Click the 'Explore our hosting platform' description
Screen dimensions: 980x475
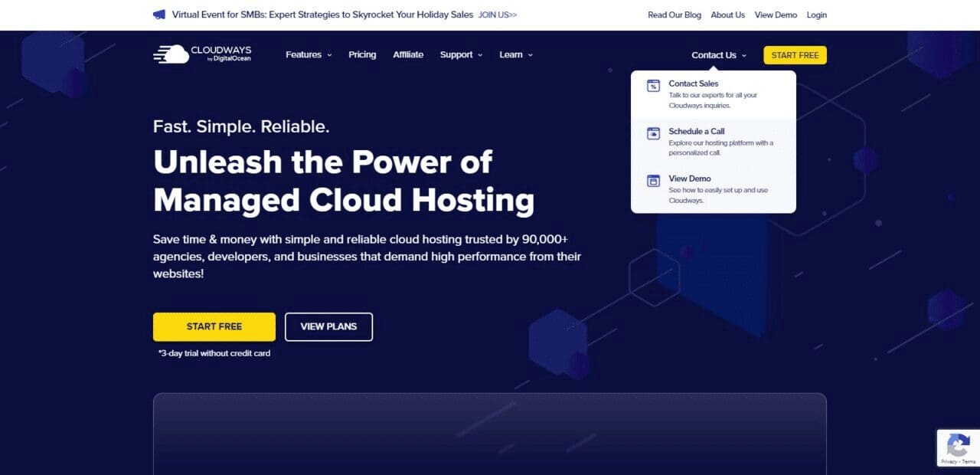(x=721, y=148)
